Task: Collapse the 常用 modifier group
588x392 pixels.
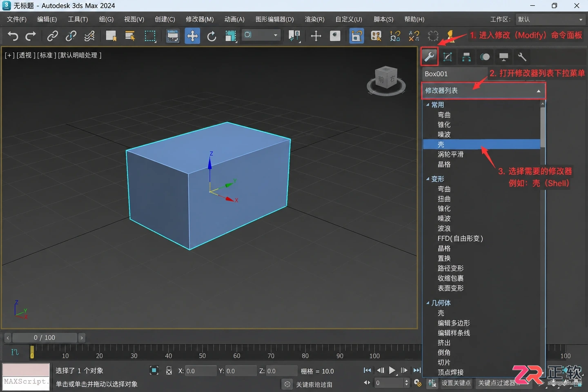Action: pyautogui.click(x=428, y=105)
